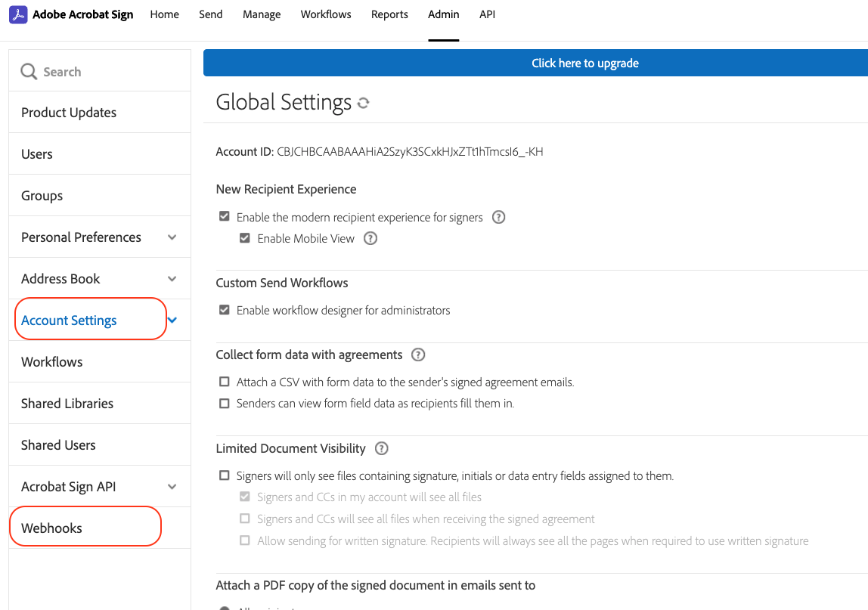This screenshot has width=868, height=610.
Task: Open help icon for modern recipient experience
Action: pyautogui.click(x=499, y=217)
